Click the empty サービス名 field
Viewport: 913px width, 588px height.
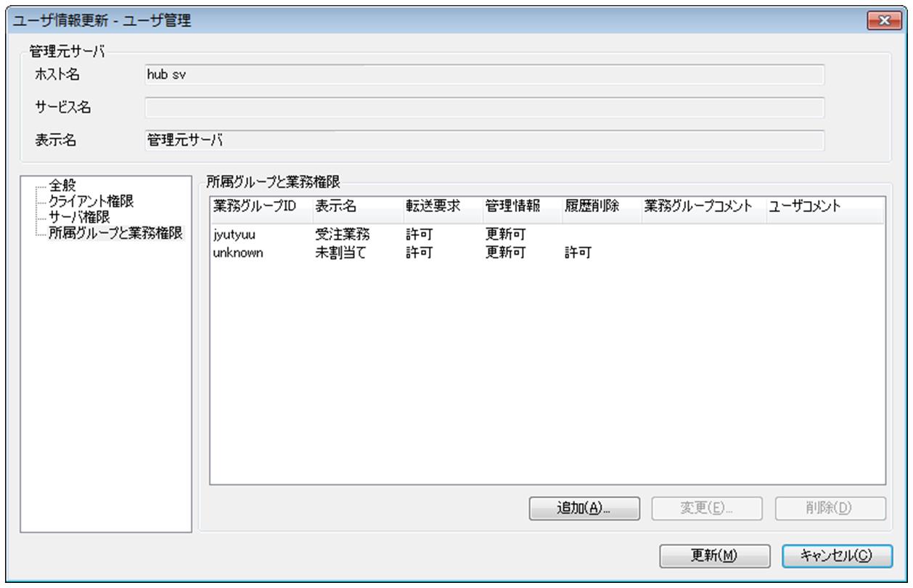click(x=484, y=107)
